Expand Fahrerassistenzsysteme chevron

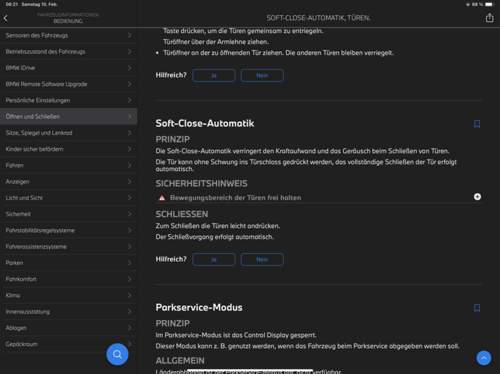point(130,247)
